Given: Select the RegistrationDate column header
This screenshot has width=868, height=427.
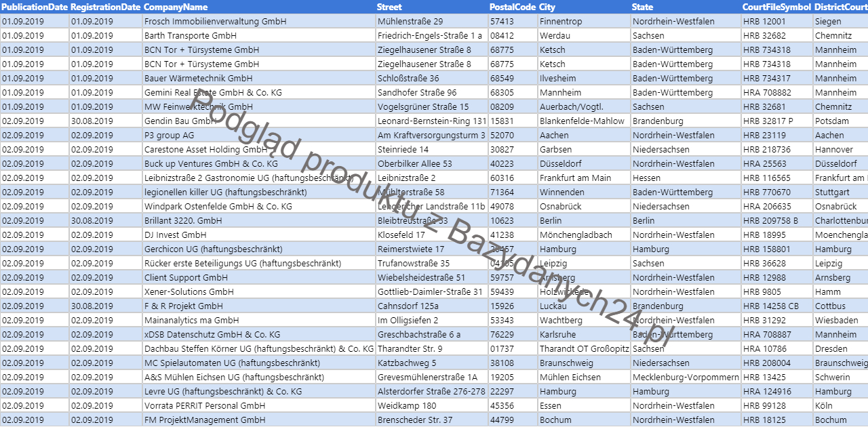Looking at the screenshot, I should [x=106, y=7].
